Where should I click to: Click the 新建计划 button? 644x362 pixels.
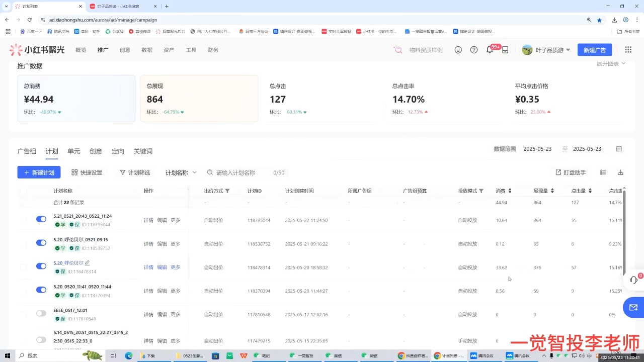39,172
